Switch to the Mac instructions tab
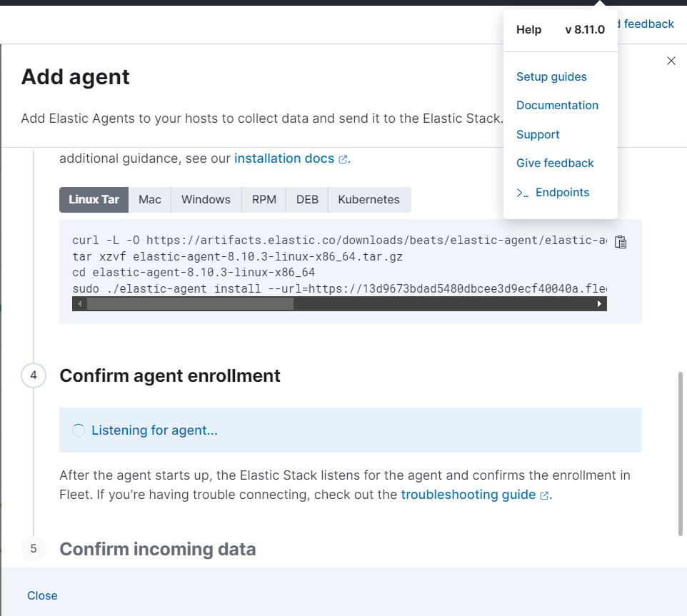The image size is (687, 616). tap(150, 200)
